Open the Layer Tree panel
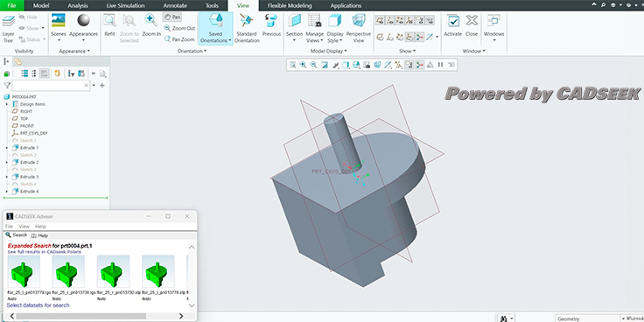Screen dimensions: 644x322 pos(8,29)
